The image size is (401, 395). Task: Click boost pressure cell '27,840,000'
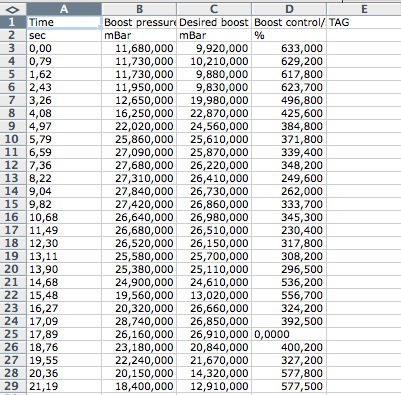(139, 191)
